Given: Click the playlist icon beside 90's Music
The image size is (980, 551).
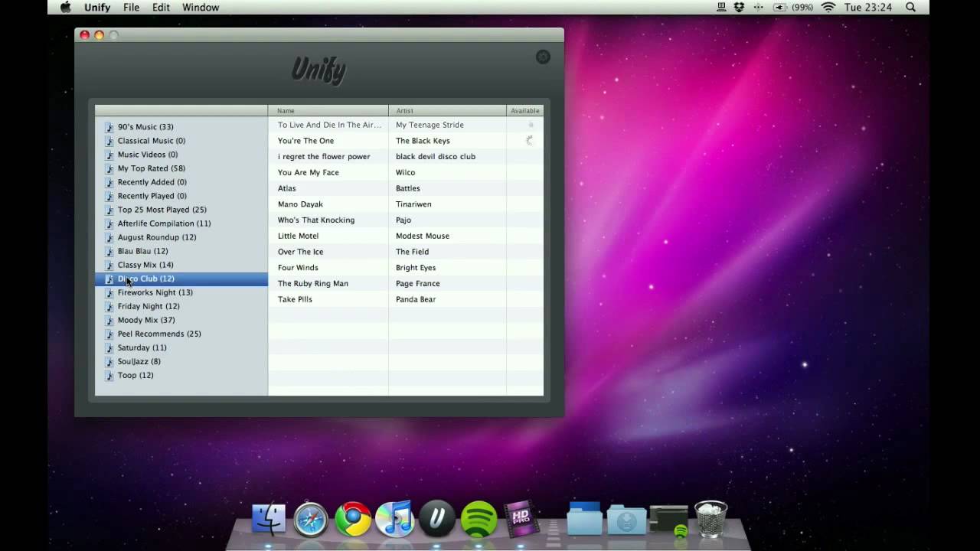Looking at the screenshot, I should click(x=109, y=127).
